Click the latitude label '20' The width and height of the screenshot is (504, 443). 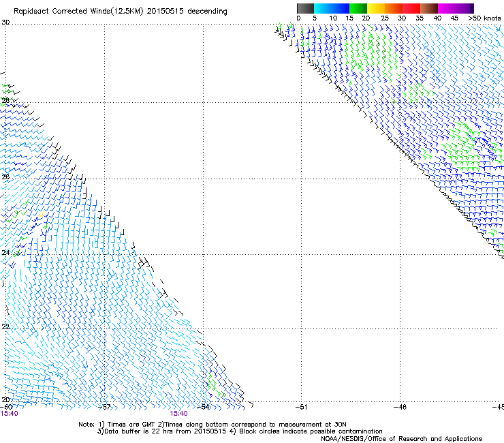(x=5, y=399)
